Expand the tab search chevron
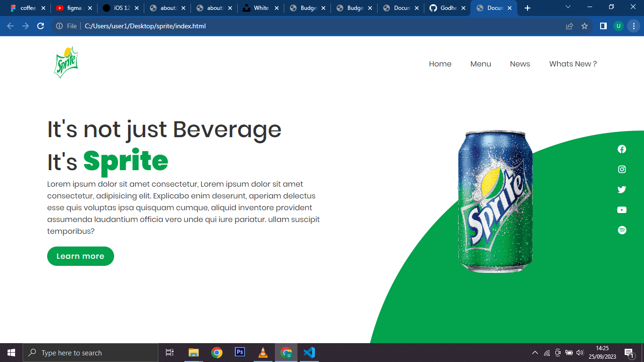 (x=568, y=7)
